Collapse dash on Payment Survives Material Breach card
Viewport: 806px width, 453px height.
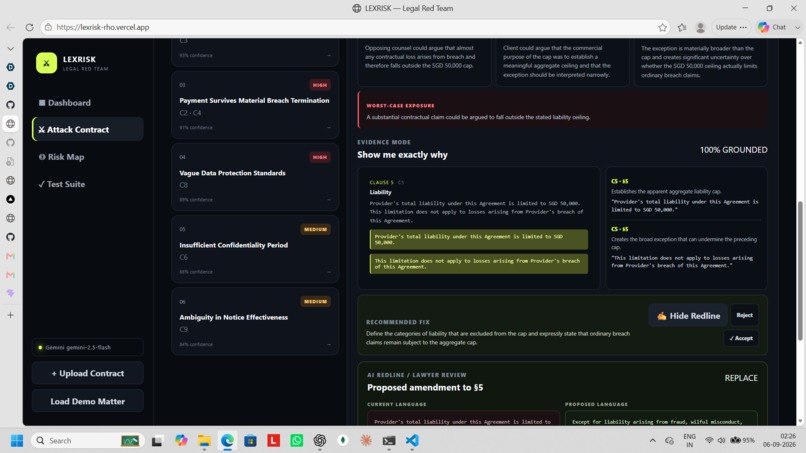tap(328, 128)
